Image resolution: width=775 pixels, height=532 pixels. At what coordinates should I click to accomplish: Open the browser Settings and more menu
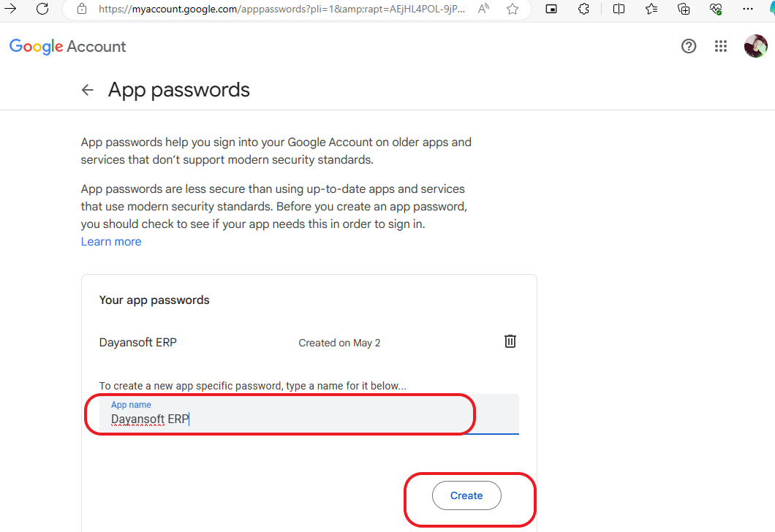click(748, 8)
